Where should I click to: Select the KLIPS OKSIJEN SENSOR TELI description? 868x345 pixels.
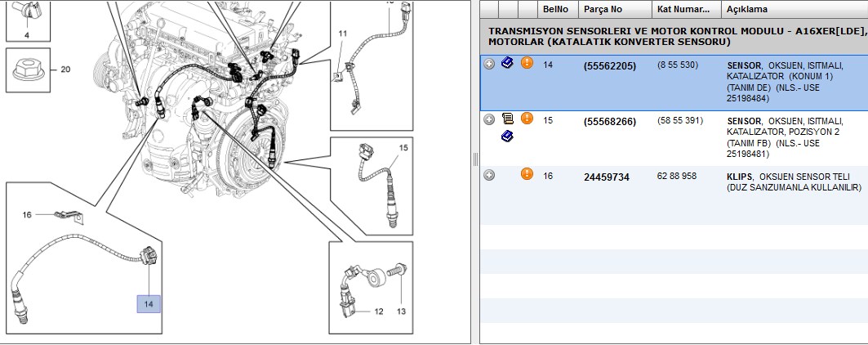(x=794, y=182)
